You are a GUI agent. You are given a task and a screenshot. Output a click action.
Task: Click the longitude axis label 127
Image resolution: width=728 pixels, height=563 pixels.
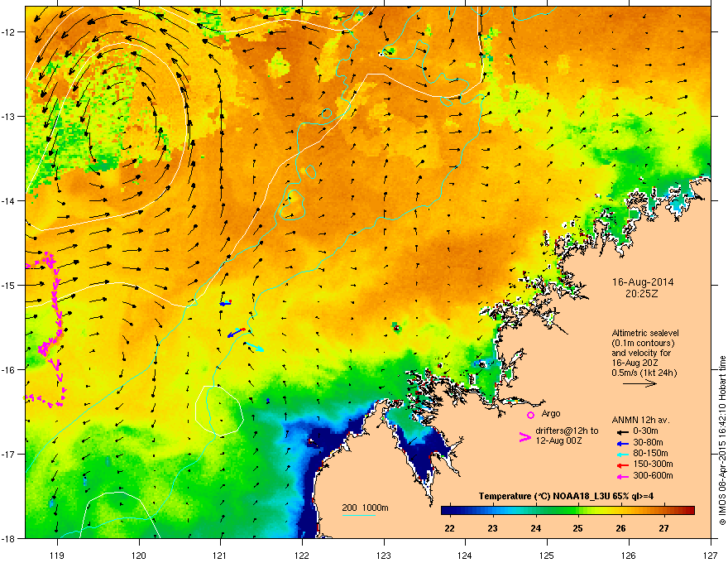710,556
